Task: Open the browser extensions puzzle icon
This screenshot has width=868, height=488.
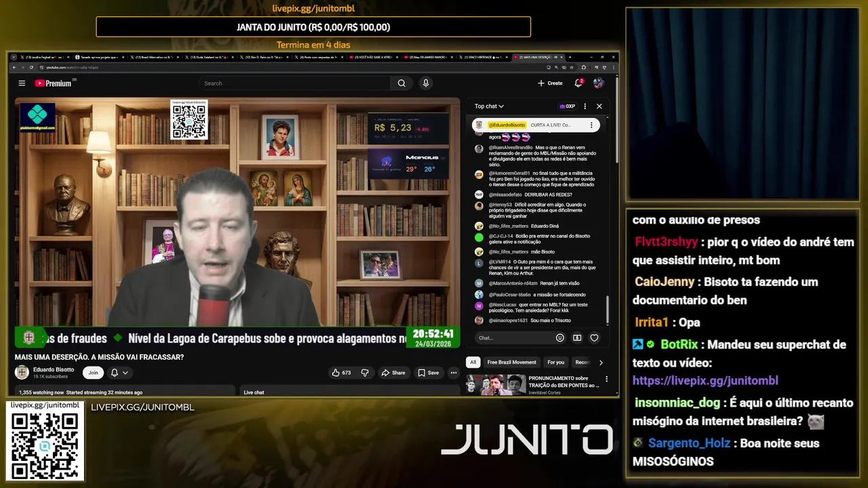Action: [x=583, y=67]
